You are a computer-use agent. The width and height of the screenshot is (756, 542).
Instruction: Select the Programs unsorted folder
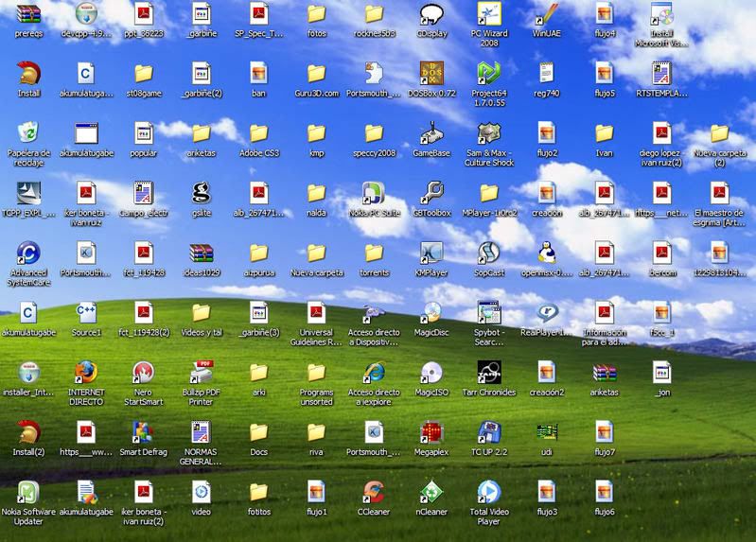(316, 373)
